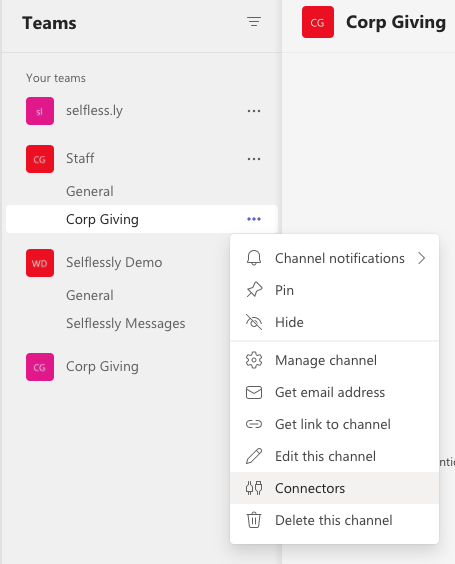Open Connectors from the menu
This screenshot has height=564, width=455.
[x=335, y=488]
